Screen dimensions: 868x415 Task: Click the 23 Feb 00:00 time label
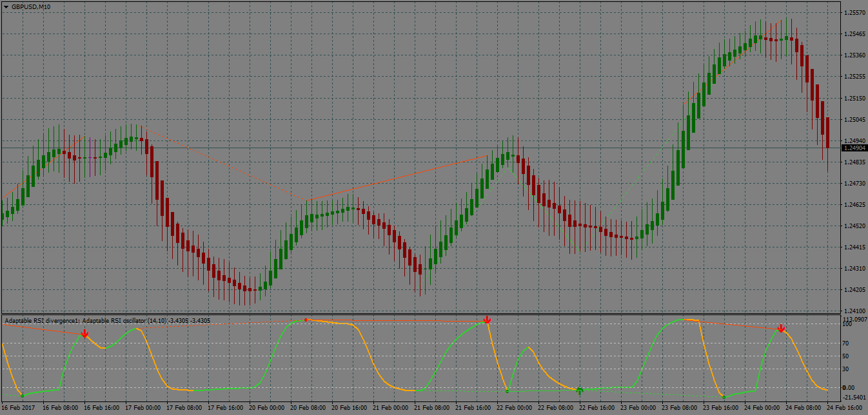pyautogui.click(x=637, y=408)
